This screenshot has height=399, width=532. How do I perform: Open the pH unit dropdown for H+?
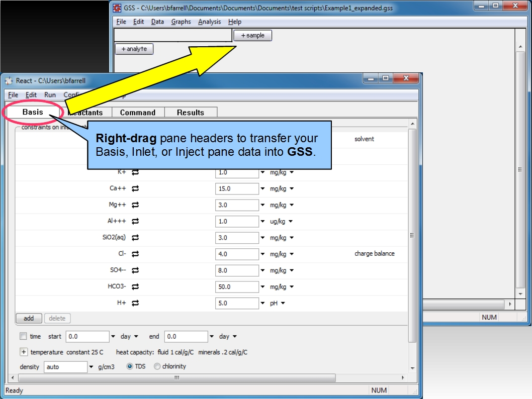coord(283,303)
